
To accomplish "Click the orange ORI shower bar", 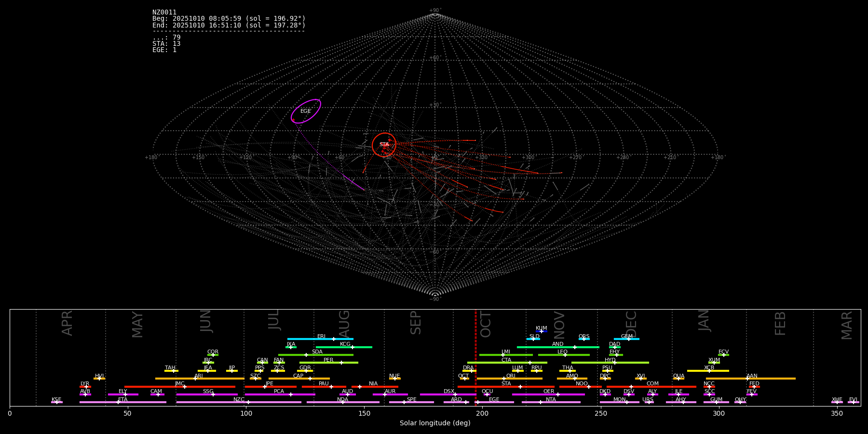I will pyautogui.click(x=510, y=379).
